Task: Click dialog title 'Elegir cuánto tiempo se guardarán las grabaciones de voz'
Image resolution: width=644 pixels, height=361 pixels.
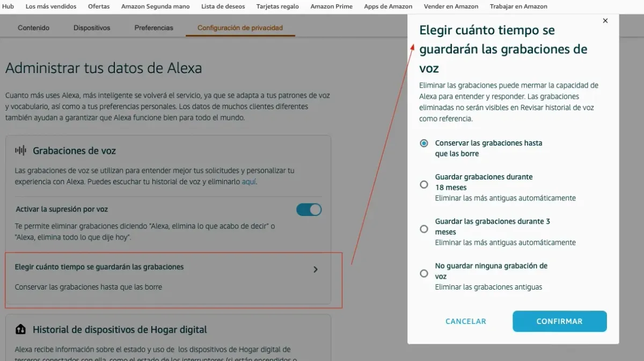Action: [503, 49]
